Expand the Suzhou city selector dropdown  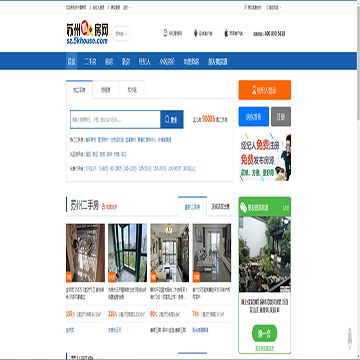[121, 34]
